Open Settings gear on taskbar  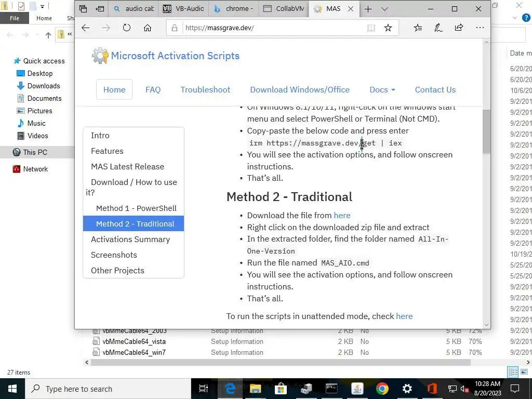pyautogui.click(x=407, y=389)
